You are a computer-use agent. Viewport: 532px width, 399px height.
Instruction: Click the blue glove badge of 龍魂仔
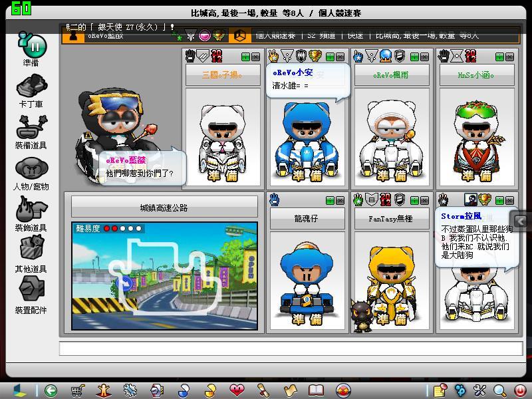click(x=275, y=200)
